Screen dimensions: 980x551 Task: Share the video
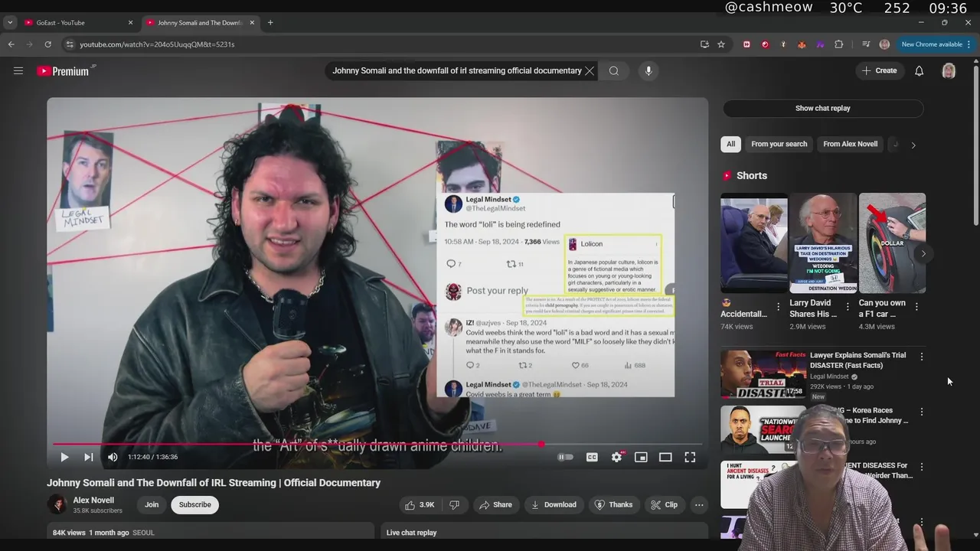click(x=495, y=504)
